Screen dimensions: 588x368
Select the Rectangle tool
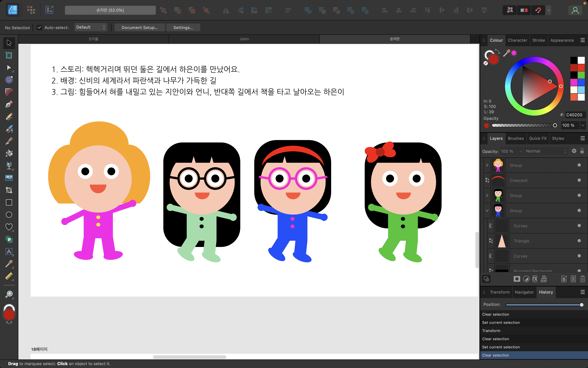[9, 202]
